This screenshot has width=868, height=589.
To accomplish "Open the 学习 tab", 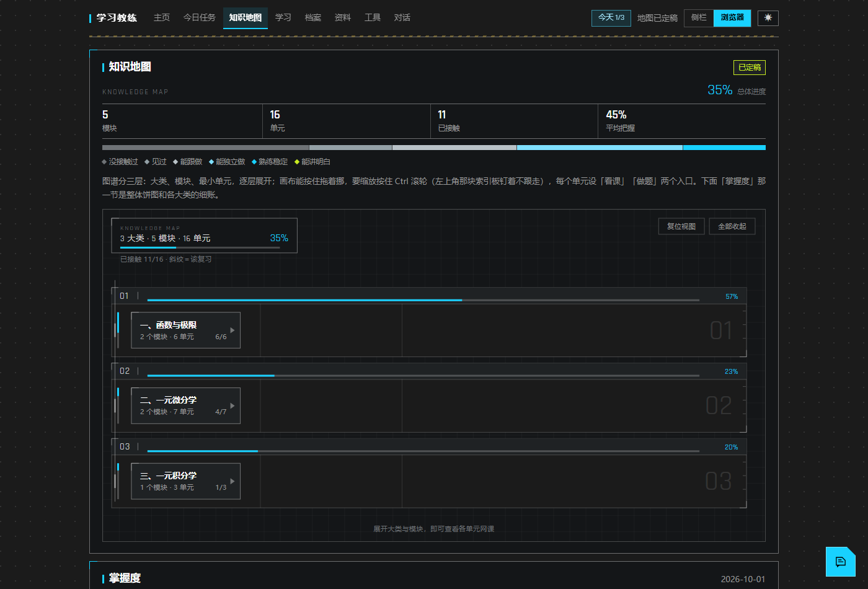I will (x=283, y=18).
